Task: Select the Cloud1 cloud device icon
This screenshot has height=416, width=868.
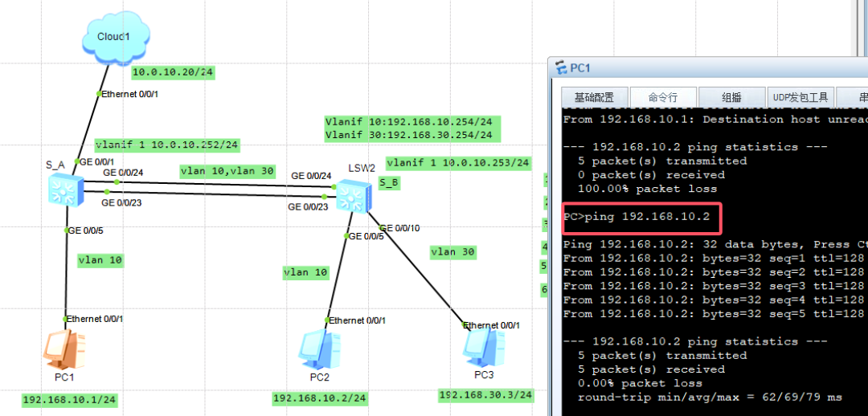Action: point(115,40)
